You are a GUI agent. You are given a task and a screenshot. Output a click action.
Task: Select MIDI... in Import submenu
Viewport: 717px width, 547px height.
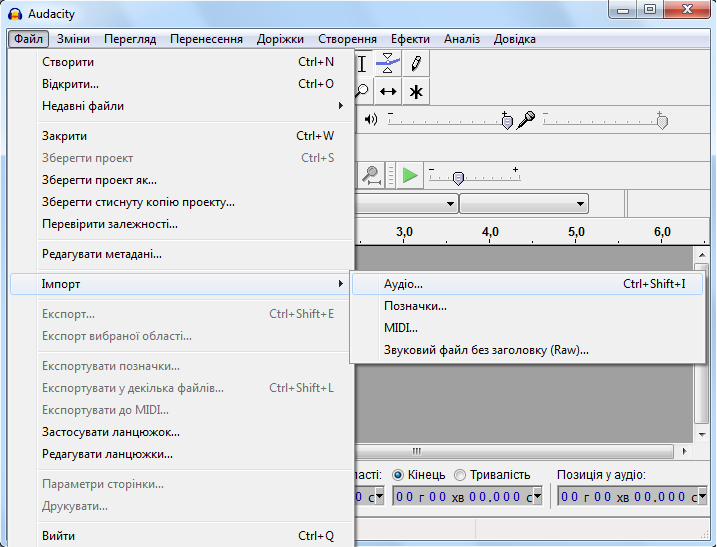[527, 328]
